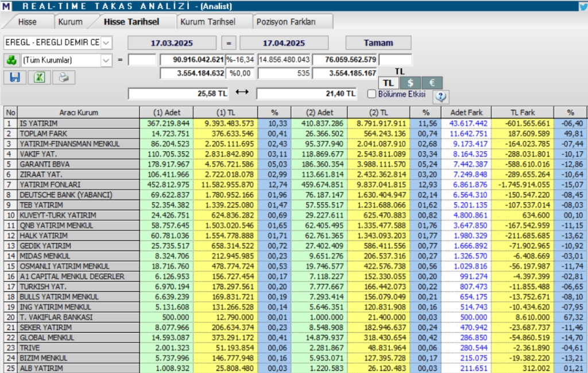Select the TL currency toggle button
Screen dimensions: 588x373
click(388, 83)
